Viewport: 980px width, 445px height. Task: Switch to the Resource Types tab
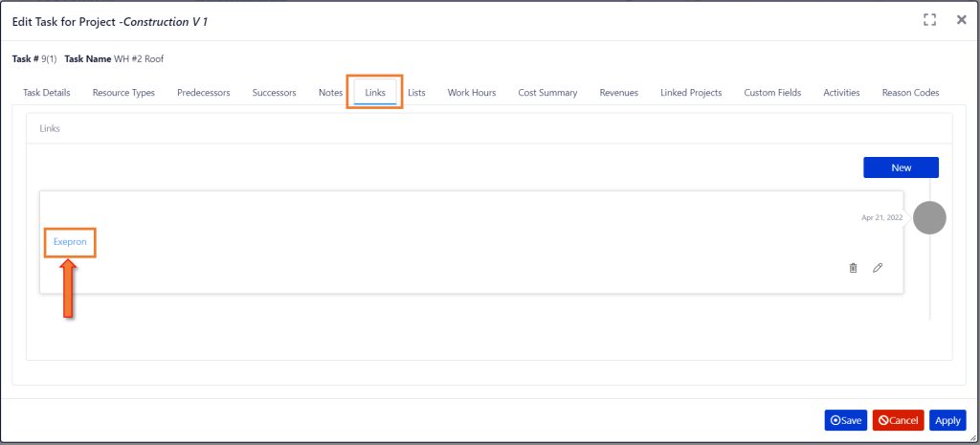click(123, 93)
